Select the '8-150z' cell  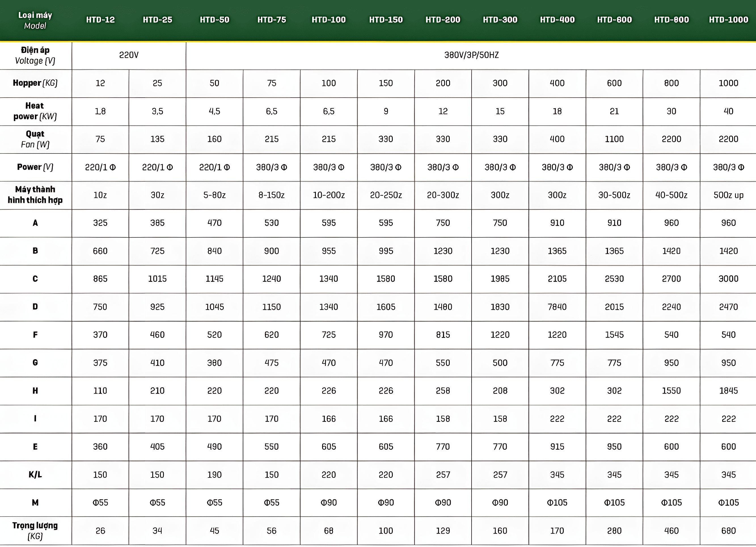coord(272,195)
